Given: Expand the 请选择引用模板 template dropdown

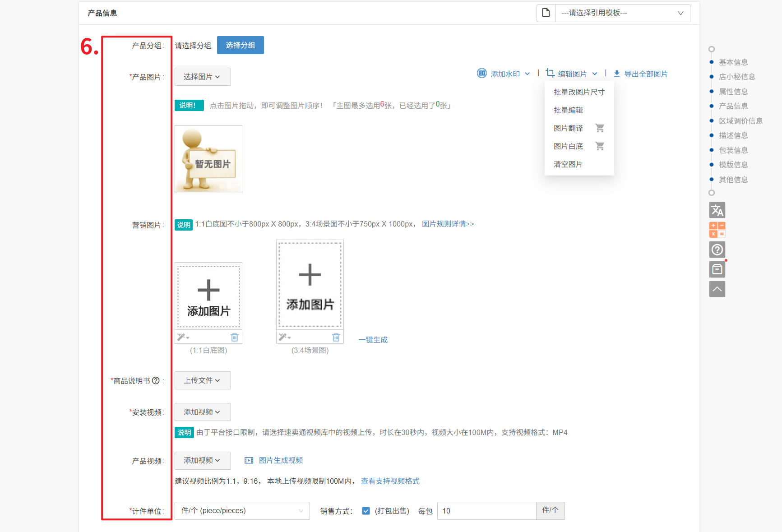Looking at the screenshot, I should click(622, 13).
